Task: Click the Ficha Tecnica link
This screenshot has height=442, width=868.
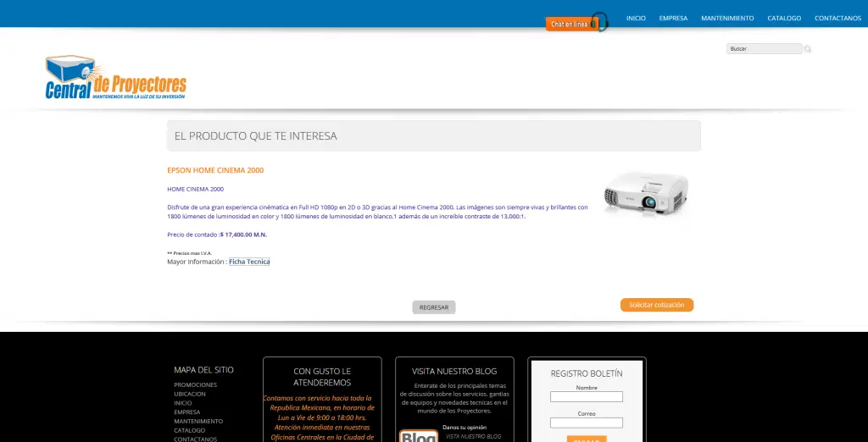Action: coord(249,262)
